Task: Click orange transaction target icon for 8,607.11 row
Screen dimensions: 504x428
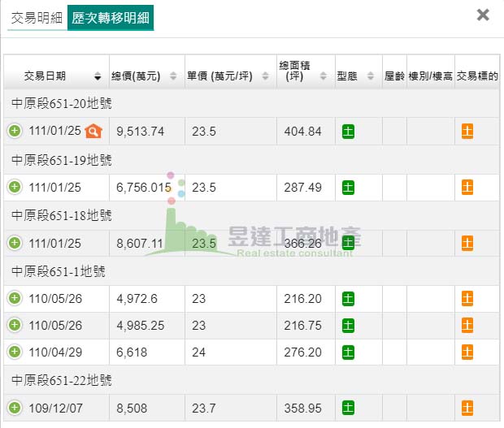Action: coord(467,244)
